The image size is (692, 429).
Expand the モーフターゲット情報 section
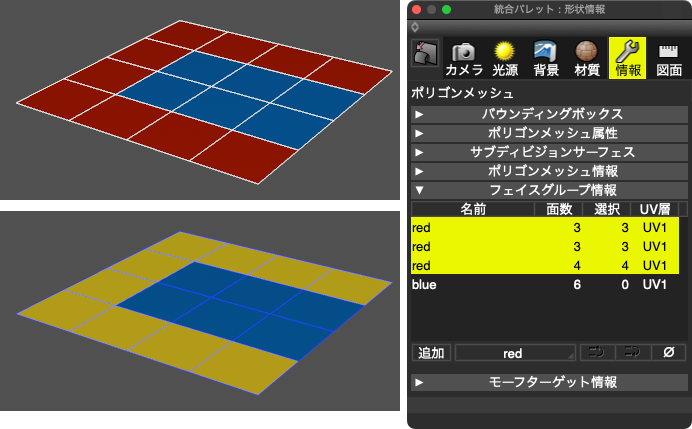[547, 382]
